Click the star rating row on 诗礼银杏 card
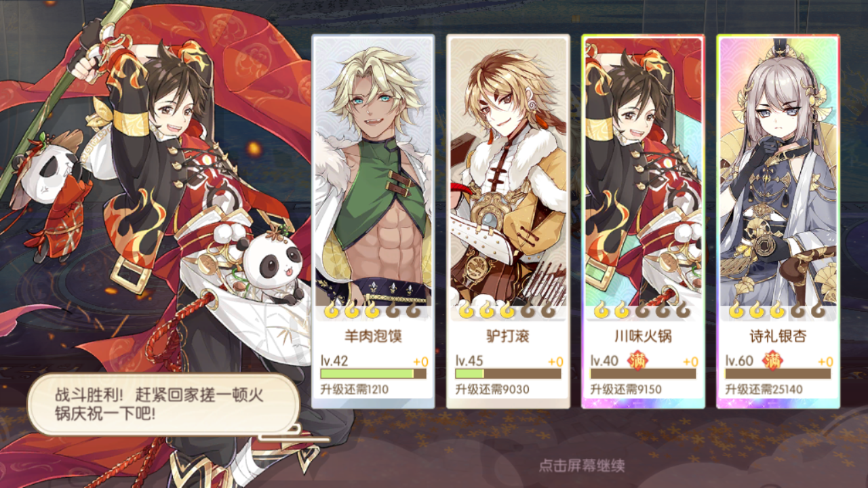Screen dimensions: 868x488 coord(778,311)
